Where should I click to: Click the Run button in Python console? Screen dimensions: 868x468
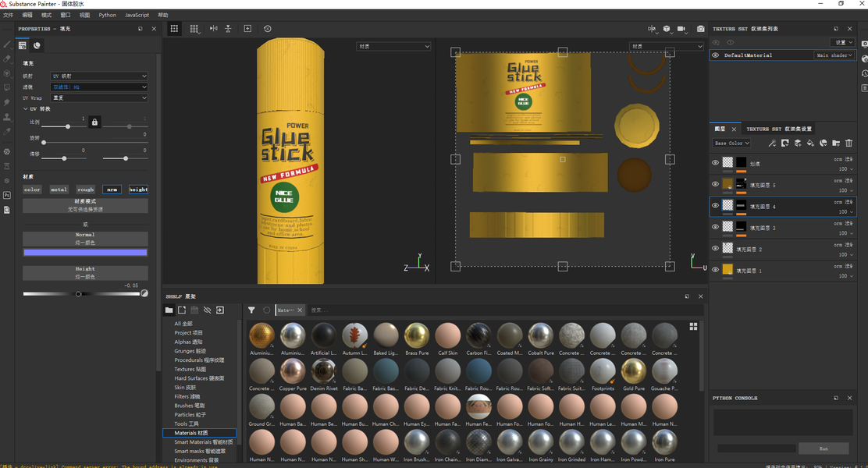[x=824, y=448]
